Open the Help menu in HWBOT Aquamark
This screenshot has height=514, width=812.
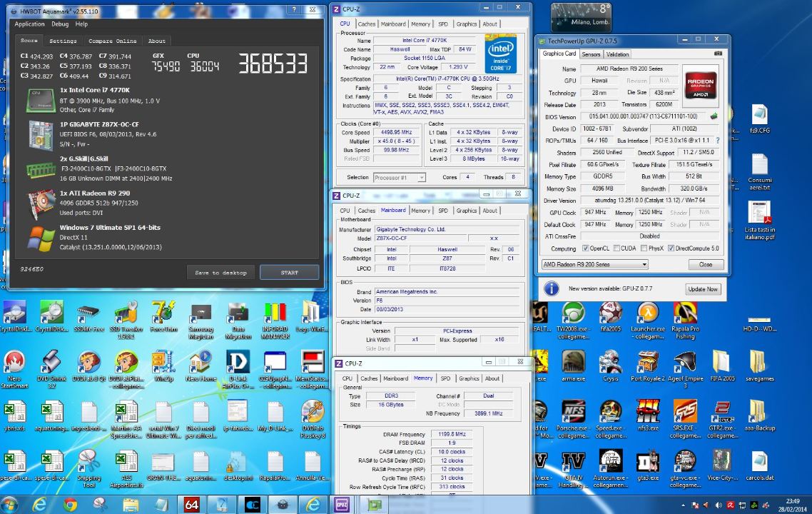pos(81,24)
